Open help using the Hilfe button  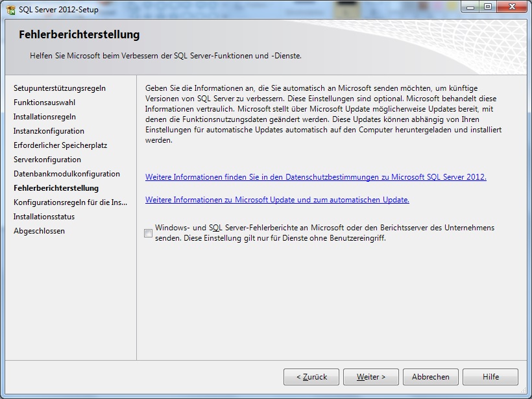click(x=490, y=376)
